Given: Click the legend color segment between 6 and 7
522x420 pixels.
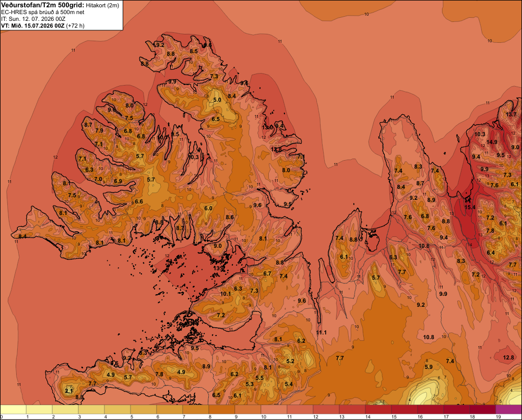Looking at the screenshot, I should coord(170,410).
